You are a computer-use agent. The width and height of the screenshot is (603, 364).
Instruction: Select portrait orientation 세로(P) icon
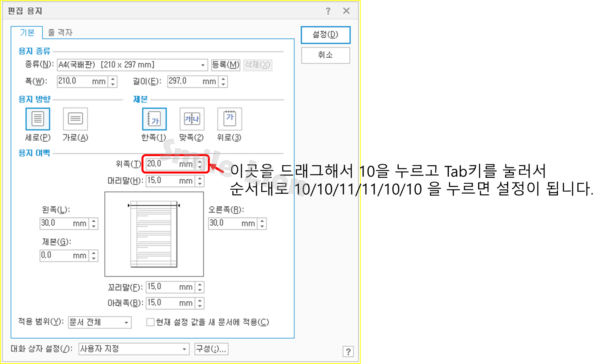pos(38,119)
